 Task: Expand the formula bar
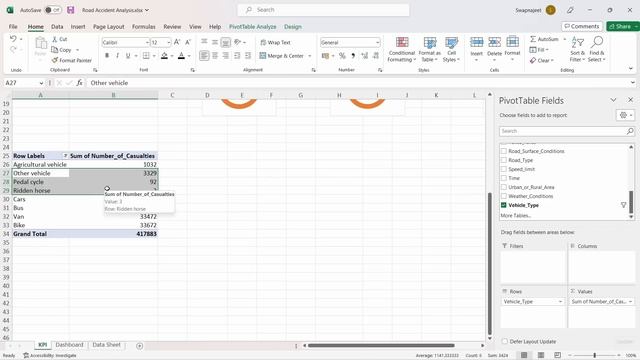tap(632, 83)
